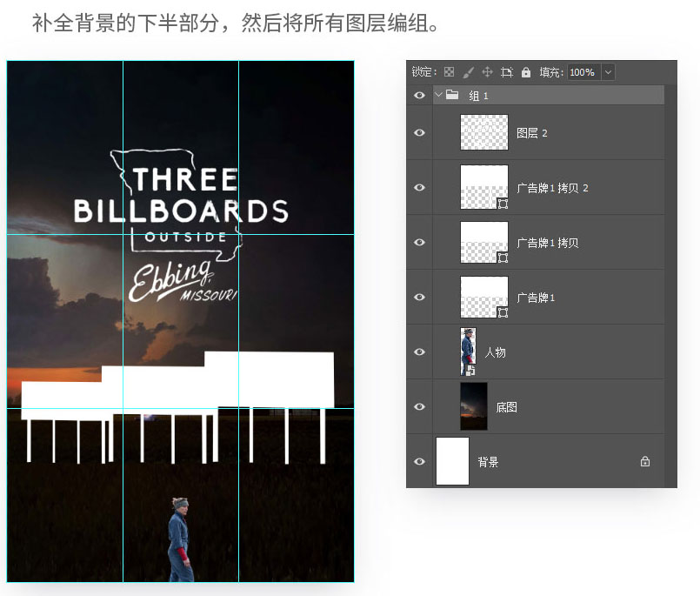The image size is (700, 596).
Task: Click the white billboard shapes on canvas
Action: (177, 406)
